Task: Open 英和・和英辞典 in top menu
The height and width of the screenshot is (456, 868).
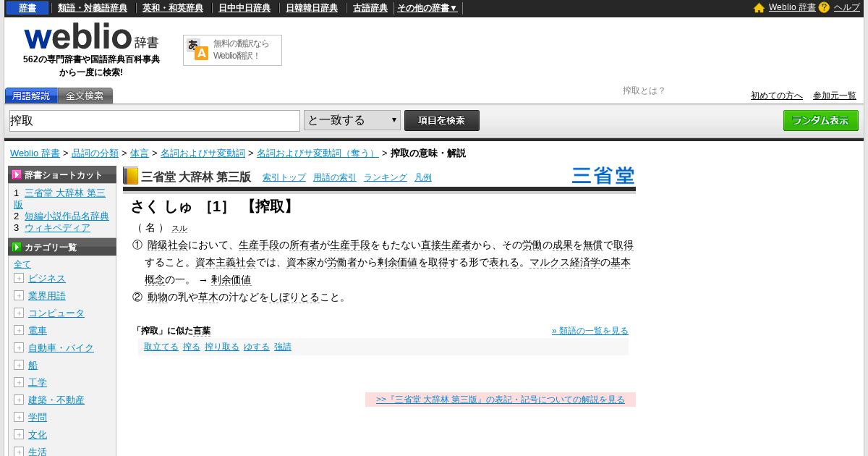Action: coord(173,8)
